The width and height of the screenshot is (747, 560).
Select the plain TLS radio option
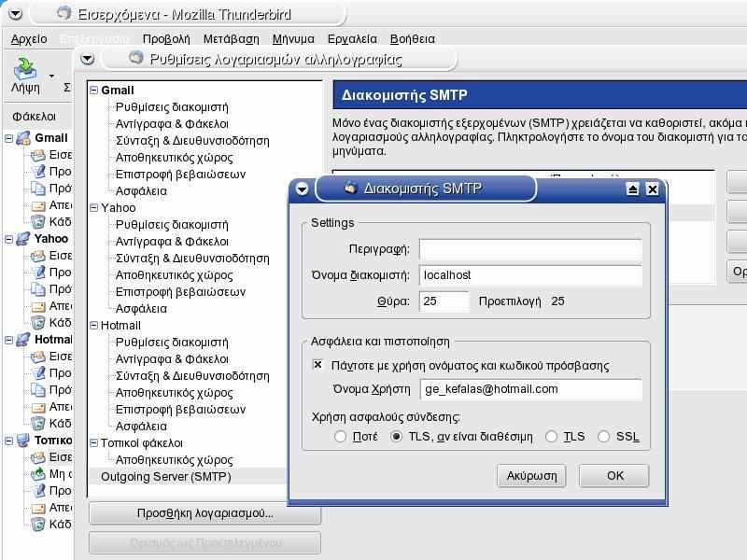click(551, 437)
